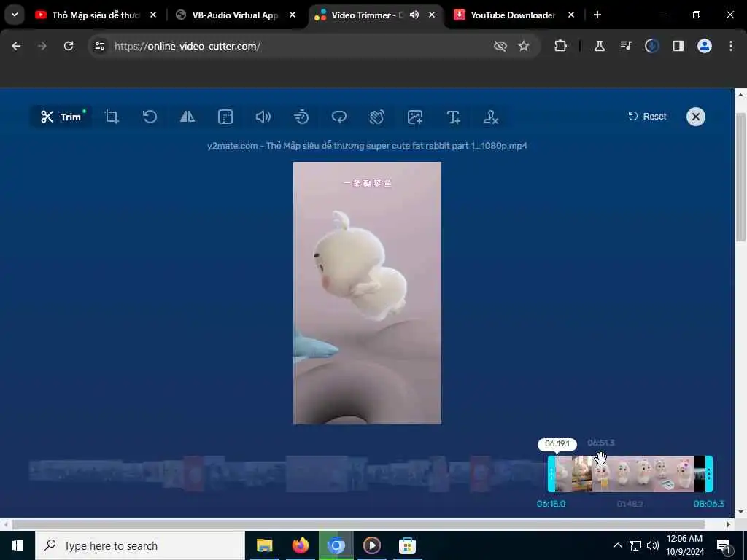
Task: Close the video editor with X
Action: (695, 117)
